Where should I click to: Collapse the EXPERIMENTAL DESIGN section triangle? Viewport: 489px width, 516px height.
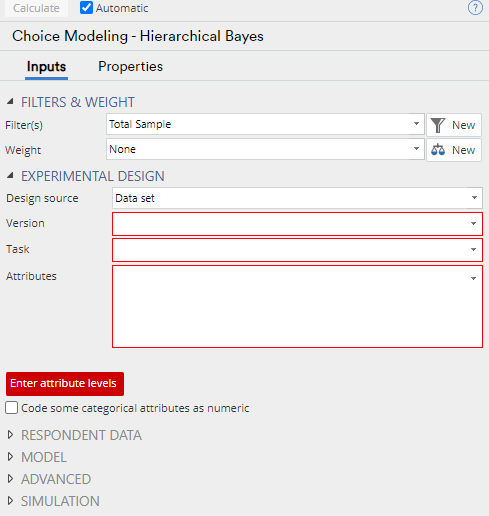[10, 175]
